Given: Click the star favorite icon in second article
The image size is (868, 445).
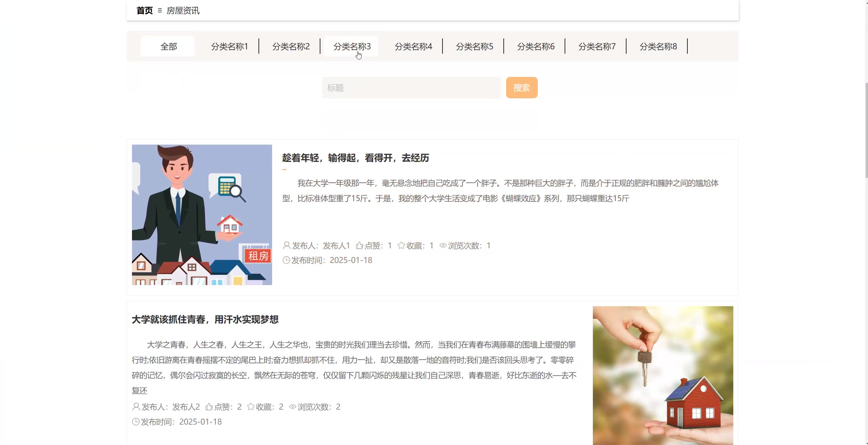Looking at the screenshot, I should (251, 407).
